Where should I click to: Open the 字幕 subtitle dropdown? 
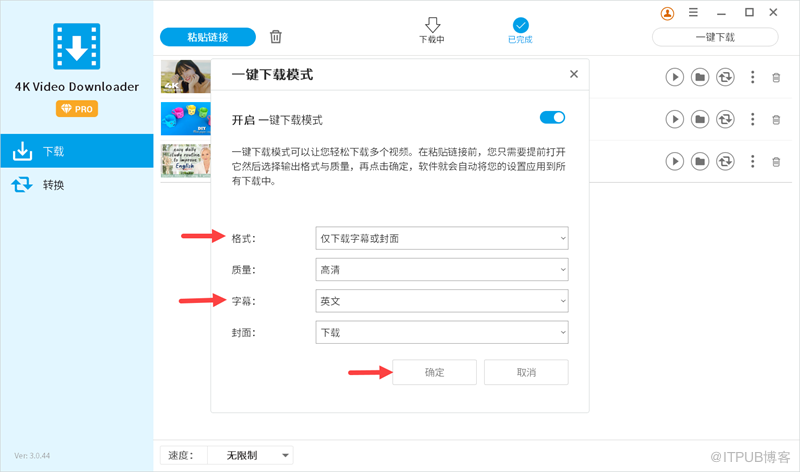[x=442, y=301]
